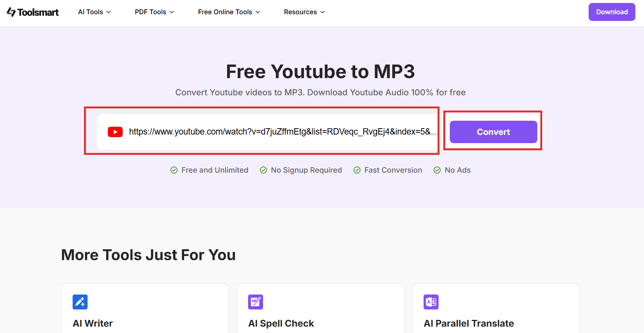644x333 pixels.
Task: Click the Fast Conversion checkmark icon
Action: (x=357, y=170)
